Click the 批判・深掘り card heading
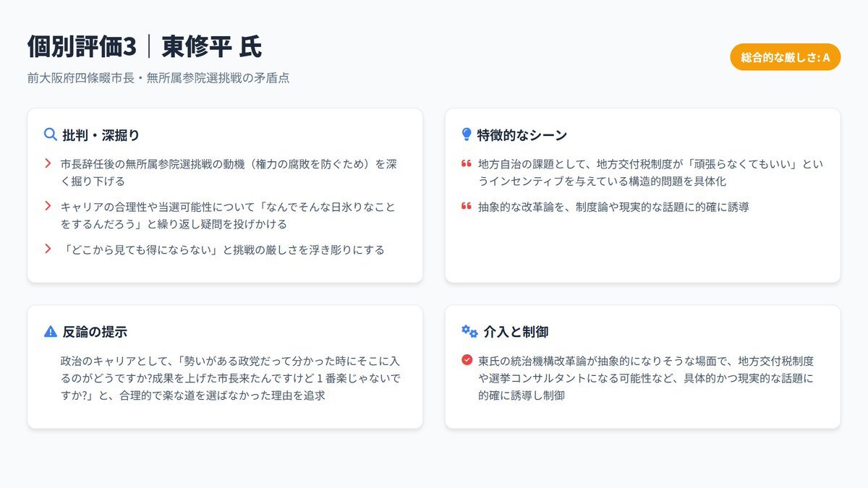The image size is (868, 488). coord(101,135)
